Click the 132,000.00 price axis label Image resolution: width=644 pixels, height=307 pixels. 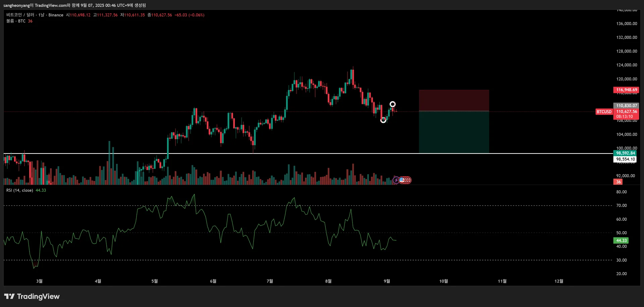pos(627,37)
